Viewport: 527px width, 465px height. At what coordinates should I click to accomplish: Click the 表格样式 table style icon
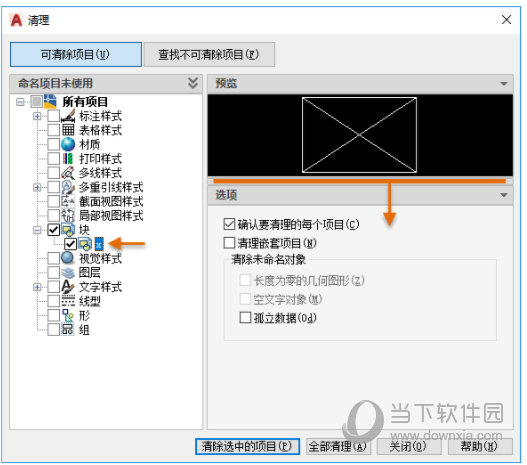click(68, 130)
